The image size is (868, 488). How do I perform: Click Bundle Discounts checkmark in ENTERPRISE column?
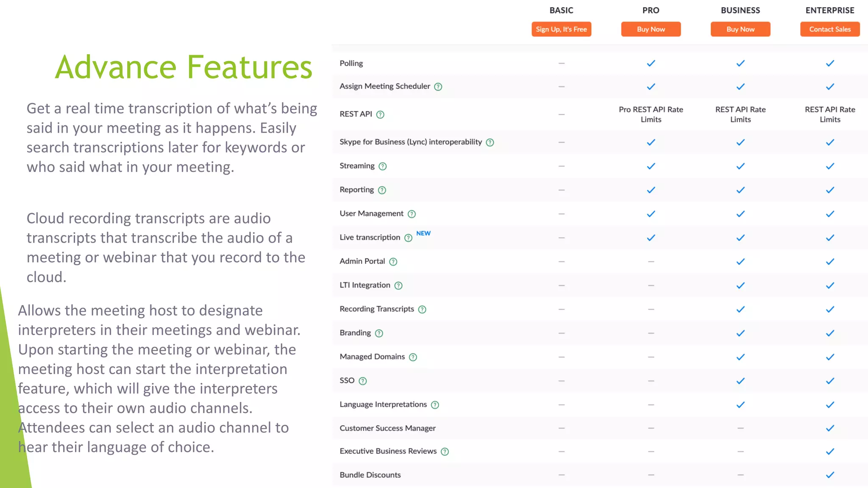(x=830, y=475)
